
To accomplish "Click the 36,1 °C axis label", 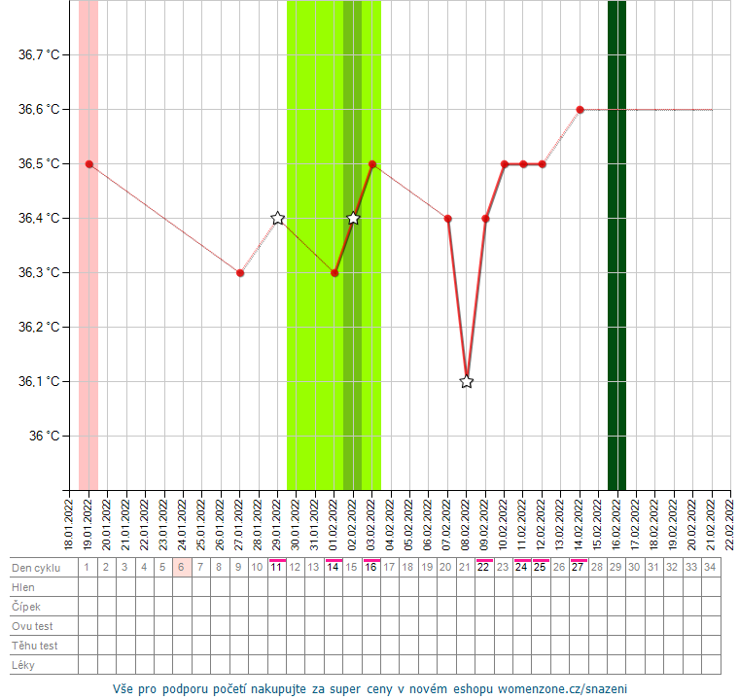I will coord(39,381).
